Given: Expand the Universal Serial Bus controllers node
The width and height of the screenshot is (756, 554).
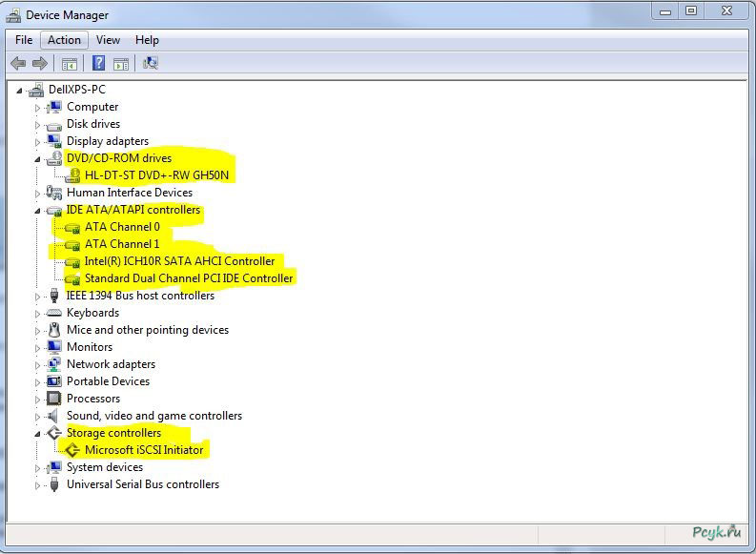Looking at the screenshot, I should (38, 485).
